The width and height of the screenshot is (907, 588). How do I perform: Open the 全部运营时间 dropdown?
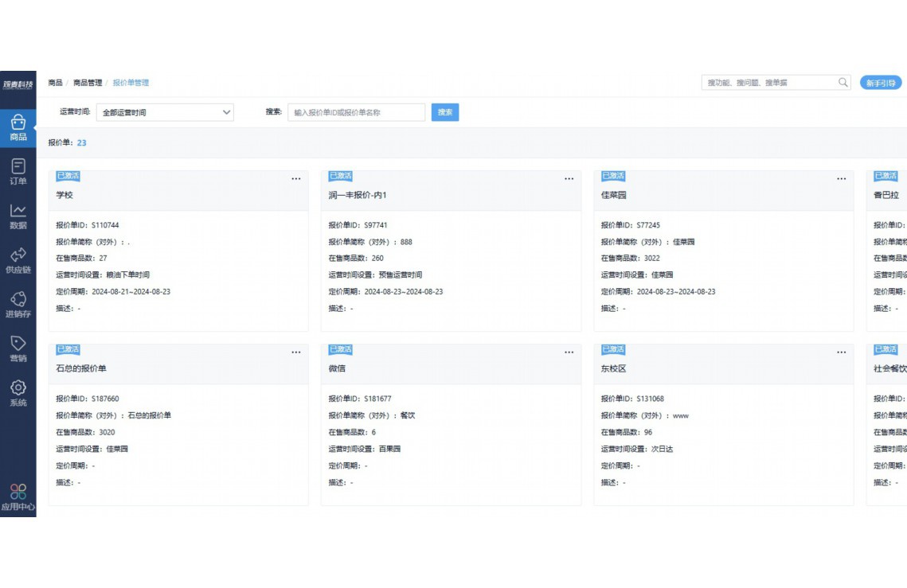pos(165,112)
